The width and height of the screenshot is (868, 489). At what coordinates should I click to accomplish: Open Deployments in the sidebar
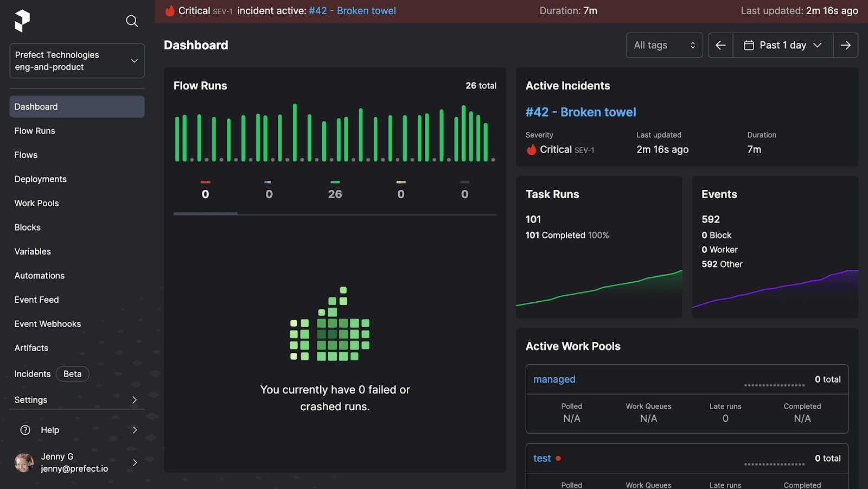(41, 179)
